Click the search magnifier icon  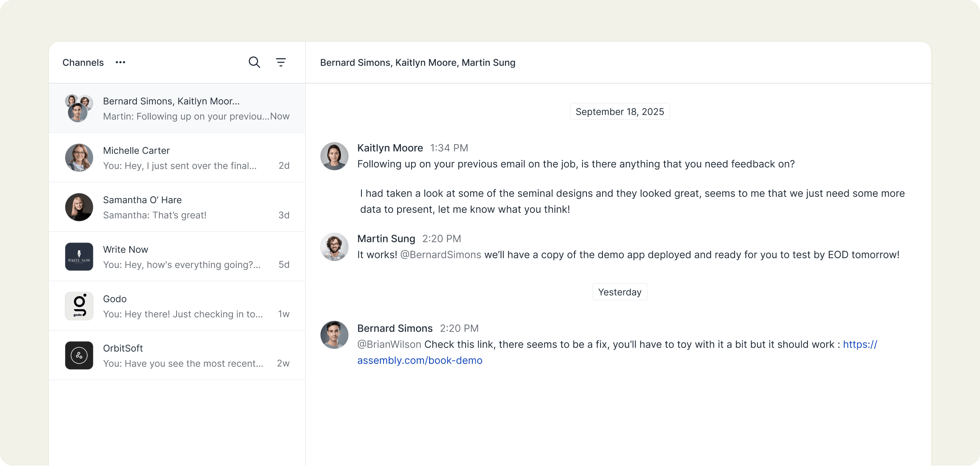[x=254, y=62]
